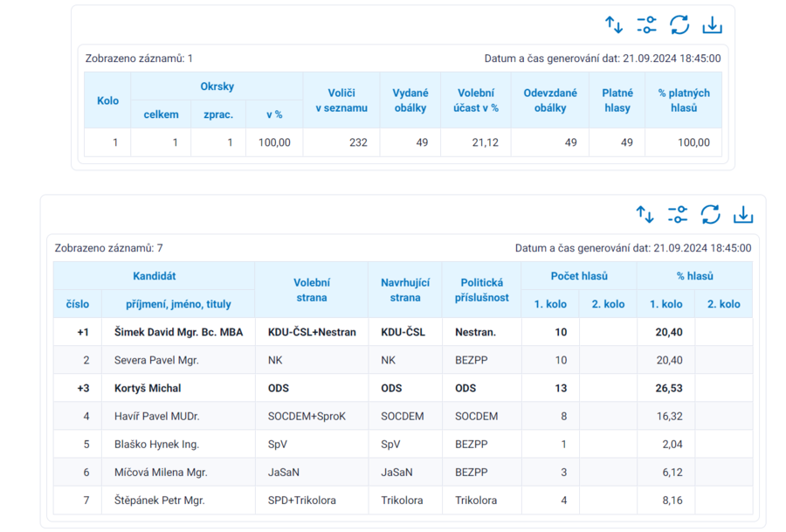Select the % platných hlasů header
The image size is (786, 532).
coord(684,100)
